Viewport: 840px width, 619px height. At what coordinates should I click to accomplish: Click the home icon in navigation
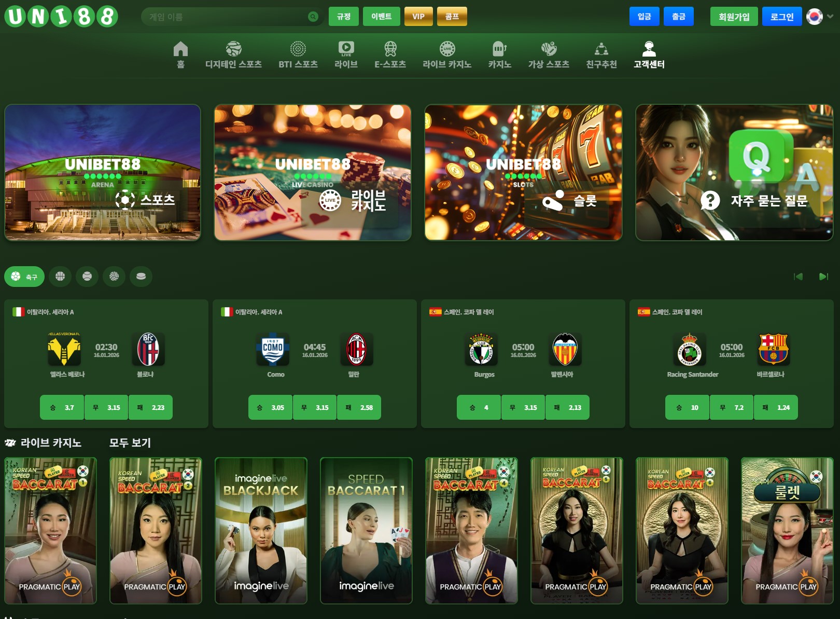(x=180, y=54)
